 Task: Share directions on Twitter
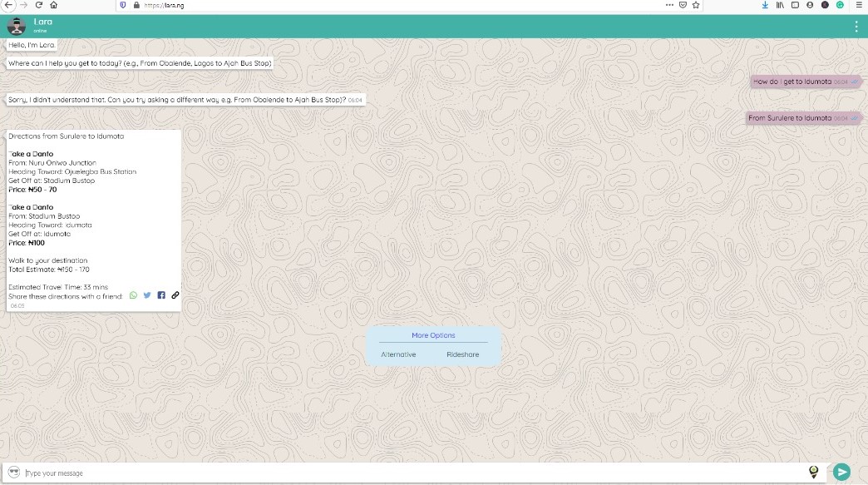click(x=147, y=295)
